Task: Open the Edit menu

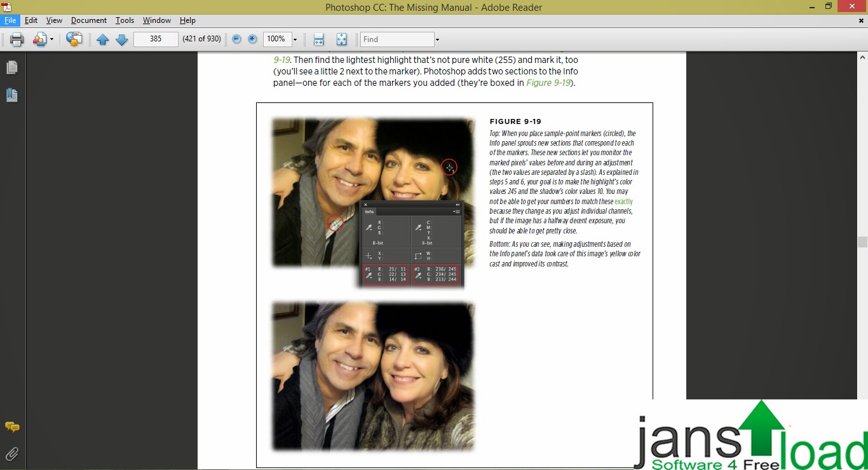Action: 31,20
